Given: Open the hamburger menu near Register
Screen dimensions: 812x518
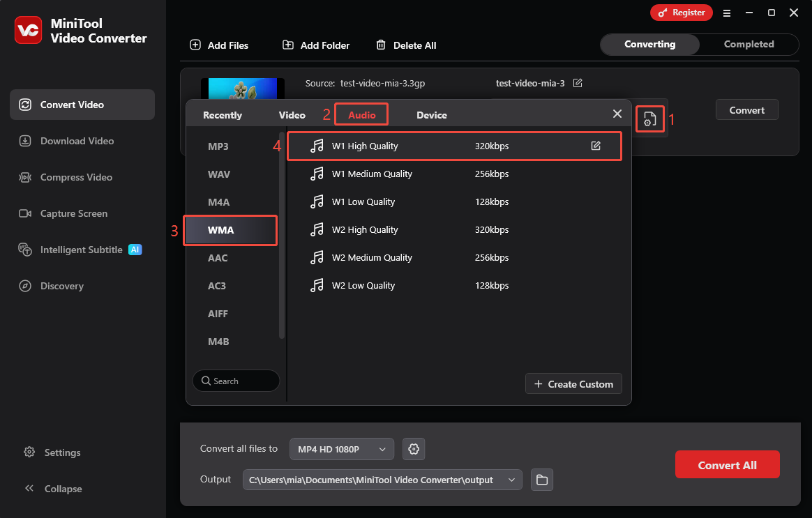Looking at the screenshot, I should click(x=727, y=13).
